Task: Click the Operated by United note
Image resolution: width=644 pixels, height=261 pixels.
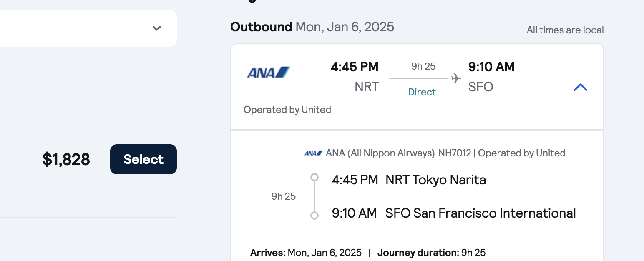Action: pyautogui.click(x=287, y=110)
